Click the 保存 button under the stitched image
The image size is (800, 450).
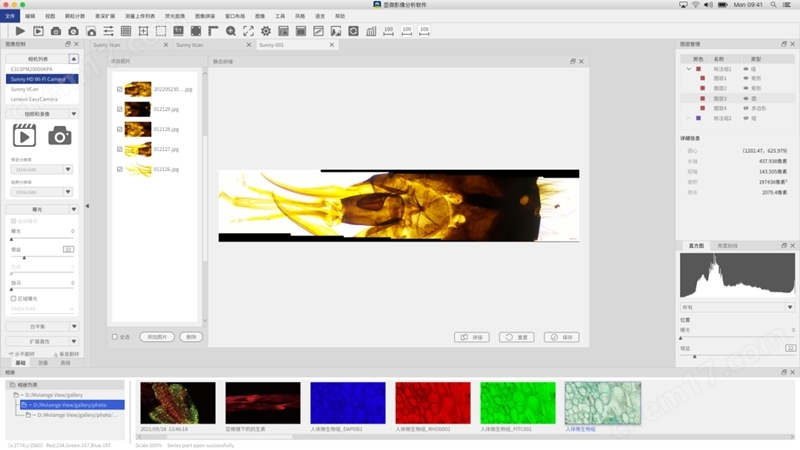pos(562,337)
